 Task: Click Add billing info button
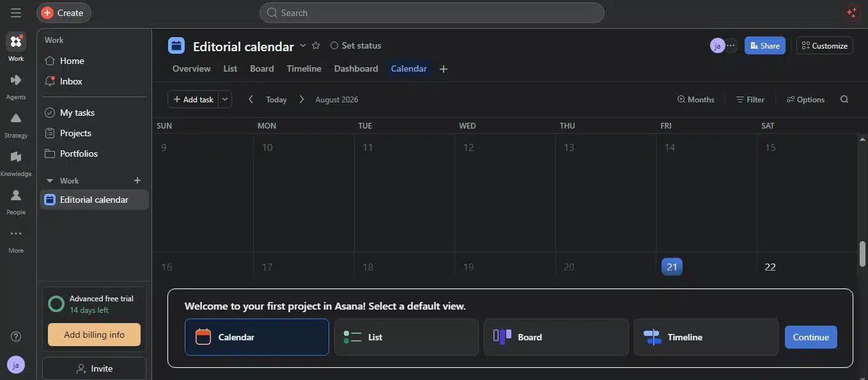point(94,335)
